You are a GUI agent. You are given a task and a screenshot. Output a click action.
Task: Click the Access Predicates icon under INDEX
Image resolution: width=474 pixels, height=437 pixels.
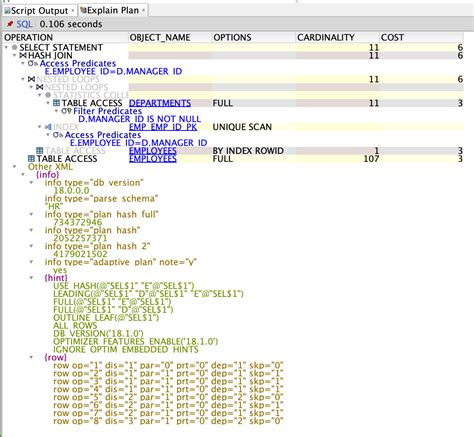pos(58,135)
